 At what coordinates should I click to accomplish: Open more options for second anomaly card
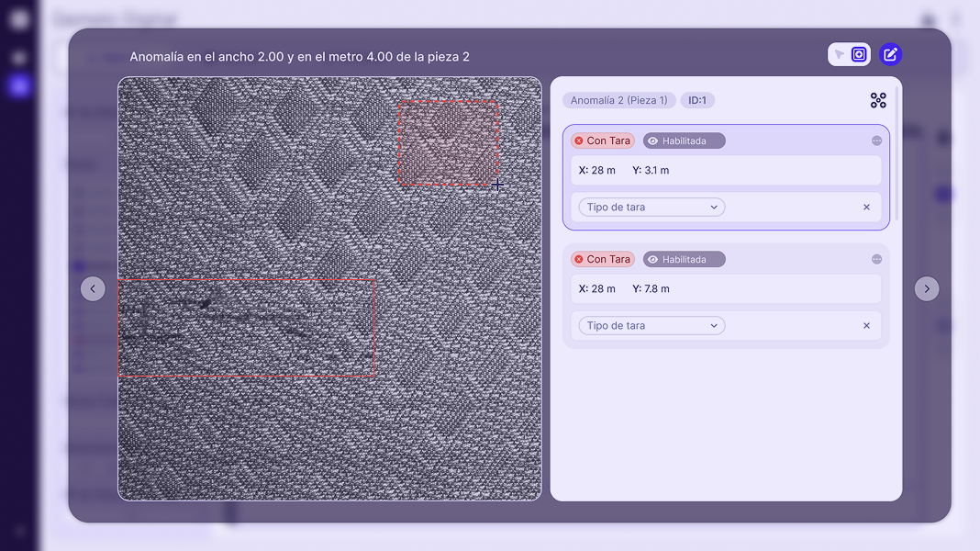click(x=876, y=260)
